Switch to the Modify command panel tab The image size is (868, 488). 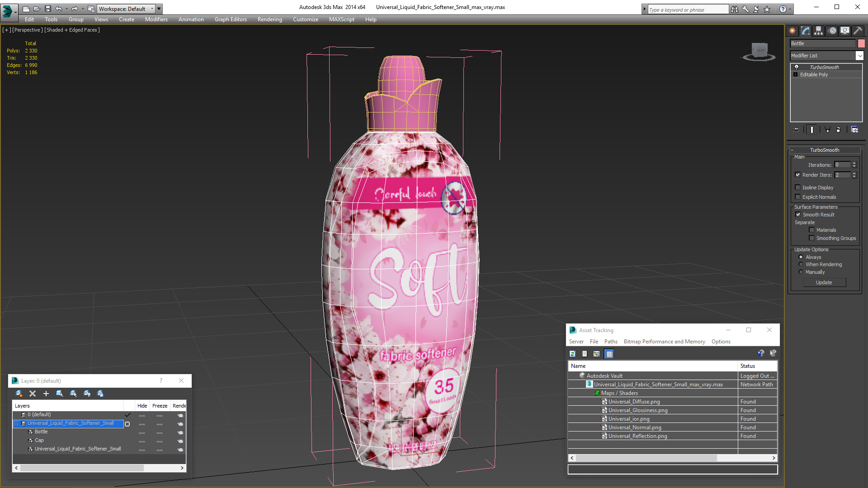805,31
